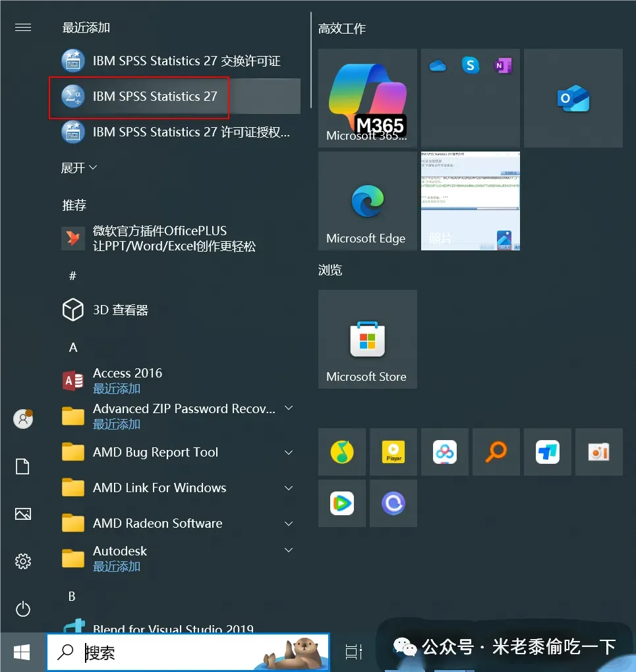Open the PowerPoint-style presentation tile
Image resolution: width=636 pixels, height=672 pixels.
click(598, 452)
